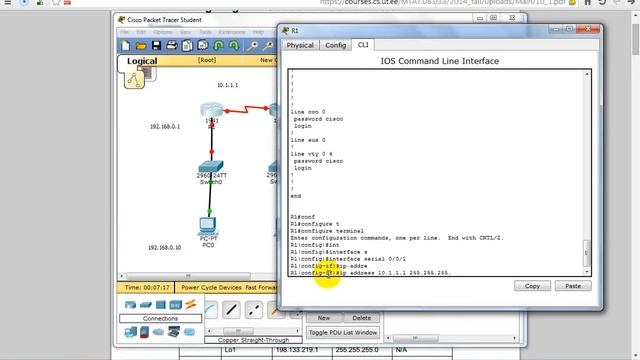Screen dimensions: 640x360
Task: Click the 192.168.0.1 label in workspace
Action: pyautogui.click(x=165, y=127)
